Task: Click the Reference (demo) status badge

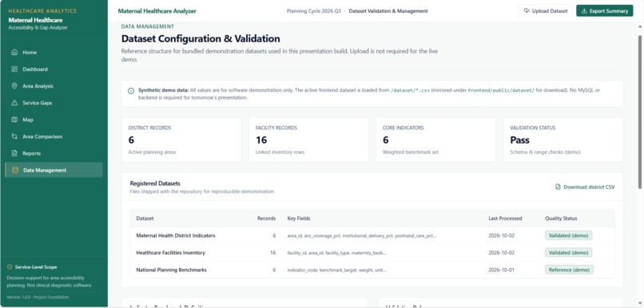Action: tap(569, 270)
